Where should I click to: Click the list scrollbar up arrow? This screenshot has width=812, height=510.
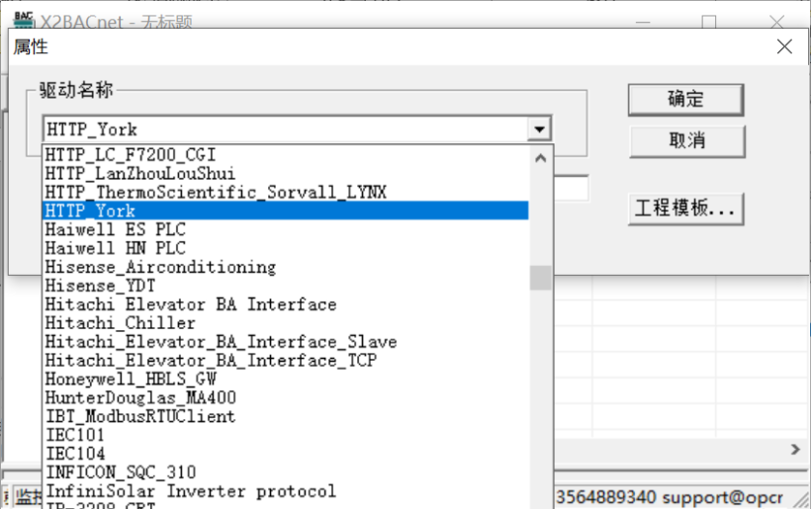[x=540, y=158]
